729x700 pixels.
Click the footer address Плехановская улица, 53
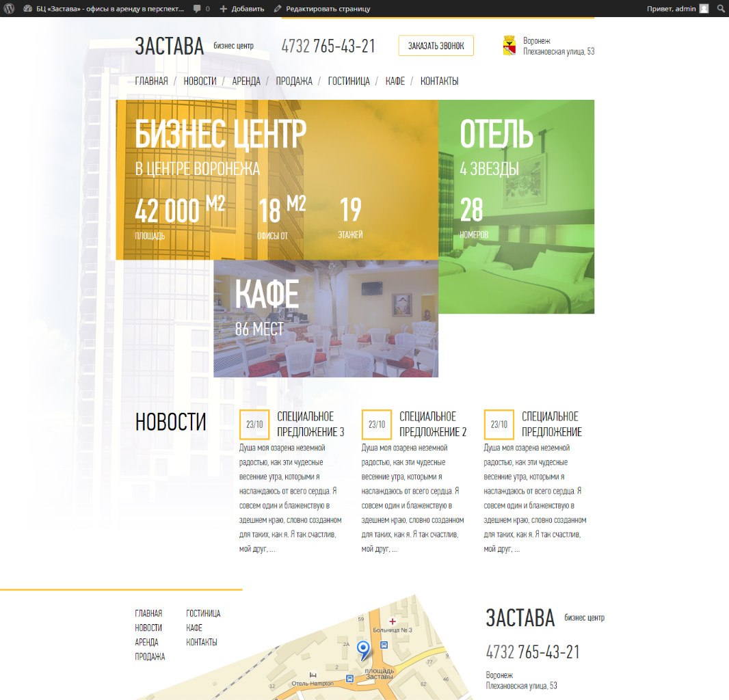tap(521, 686)
